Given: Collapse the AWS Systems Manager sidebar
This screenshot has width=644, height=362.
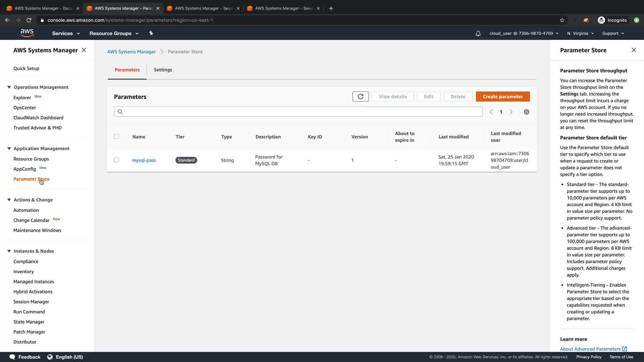Looking at the screenshot, I should [84, 50].
